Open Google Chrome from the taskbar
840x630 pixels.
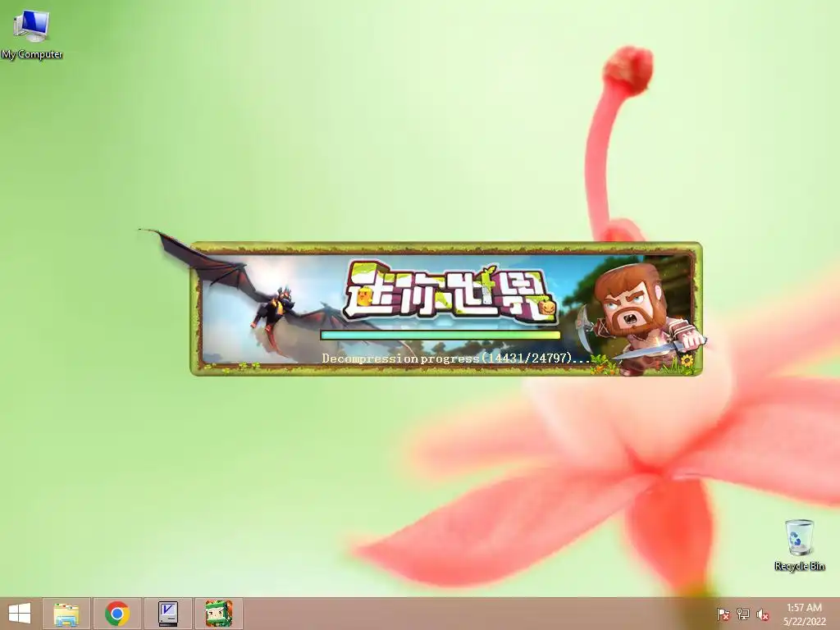click(116, 614)
